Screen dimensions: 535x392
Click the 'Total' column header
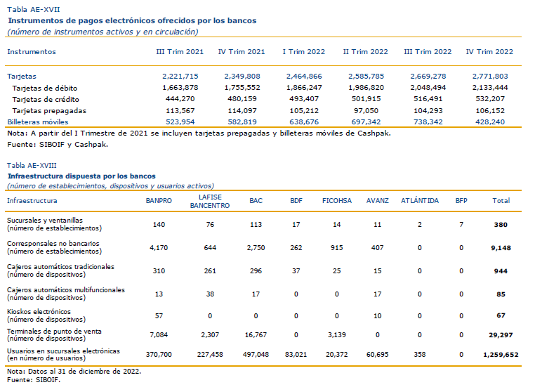point(501,201)
